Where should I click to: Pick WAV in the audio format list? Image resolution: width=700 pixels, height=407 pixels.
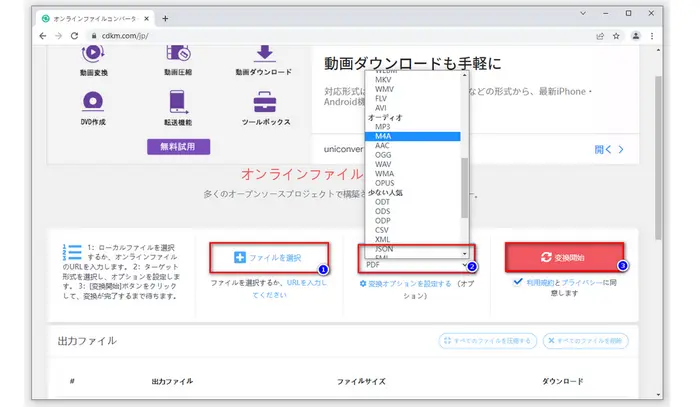[x=383, y=165]
